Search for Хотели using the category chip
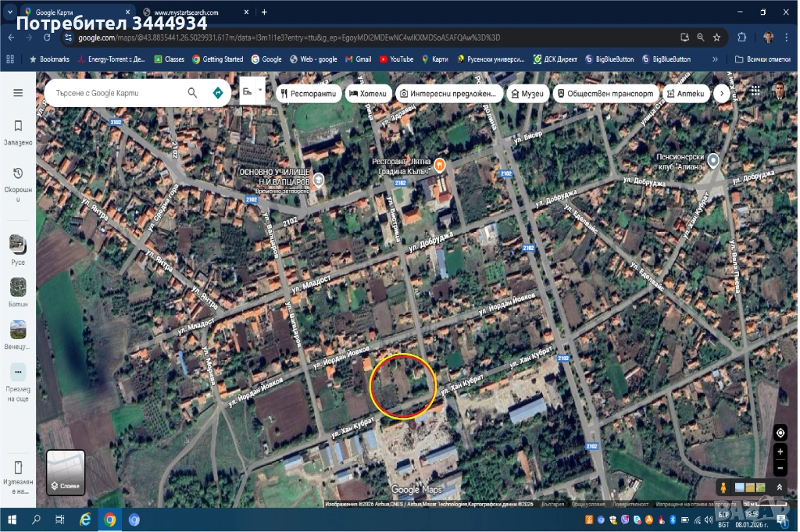 [x=367, y=93]
